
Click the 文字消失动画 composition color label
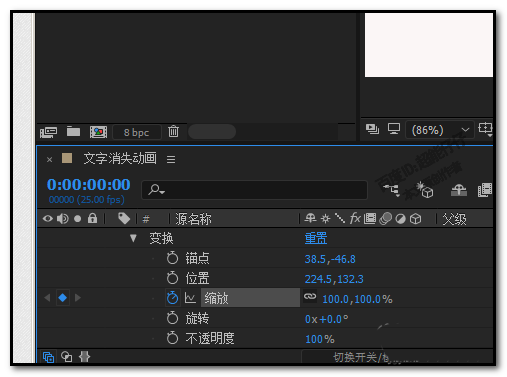pyautogui.click(x=67, y=158)
